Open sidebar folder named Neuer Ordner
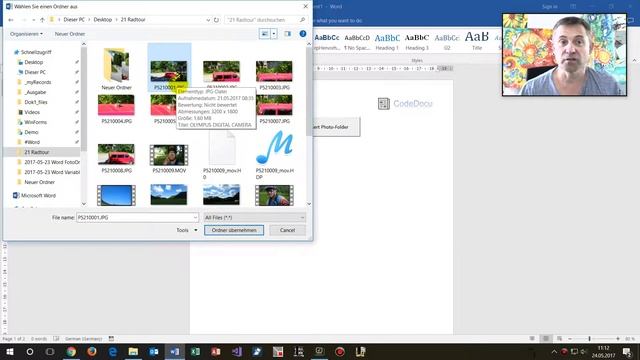Screen dimensions: 640x360 [39, 182]
